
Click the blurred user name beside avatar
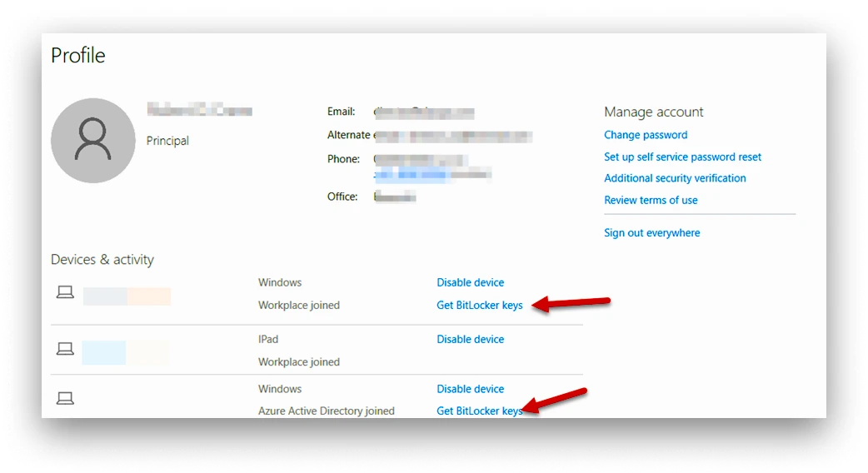coord(199,110)
